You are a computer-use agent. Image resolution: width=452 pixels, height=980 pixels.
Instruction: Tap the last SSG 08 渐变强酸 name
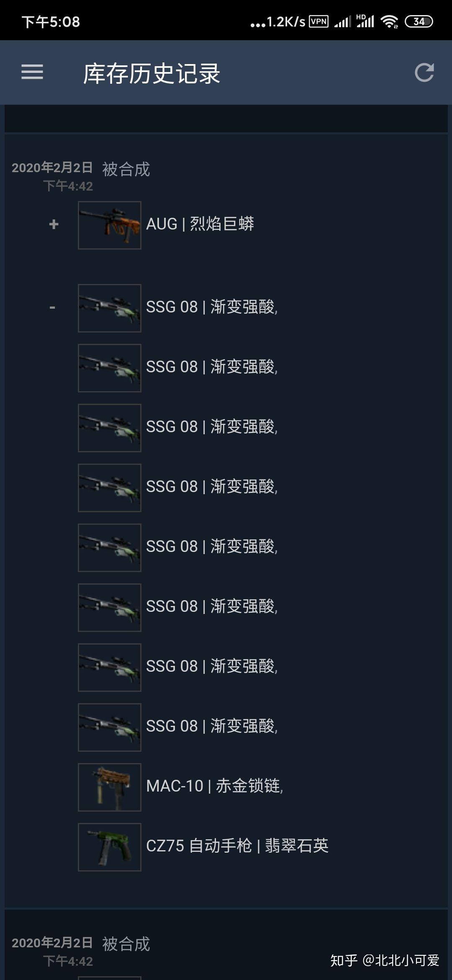click(212, 726)
